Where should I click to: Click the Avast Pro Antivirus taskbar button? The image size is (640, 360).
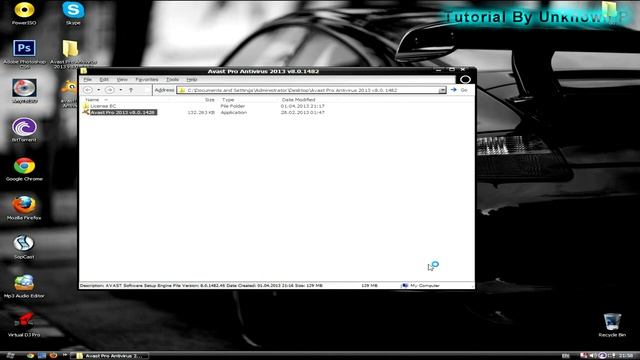click(x=109, y=356)
